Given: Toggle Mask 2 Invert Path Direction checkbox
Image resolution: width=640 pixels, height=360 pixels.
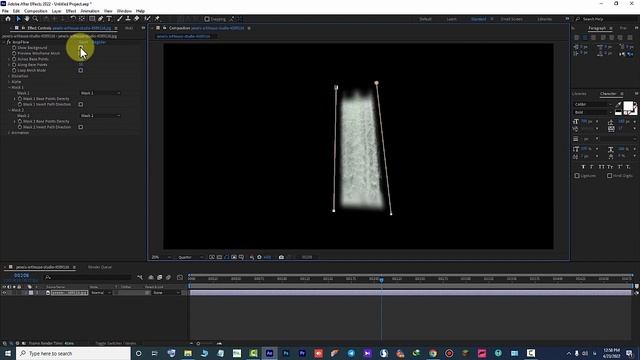Looking at the screenshot, I should pyautogui.click(x=81, y=127).
